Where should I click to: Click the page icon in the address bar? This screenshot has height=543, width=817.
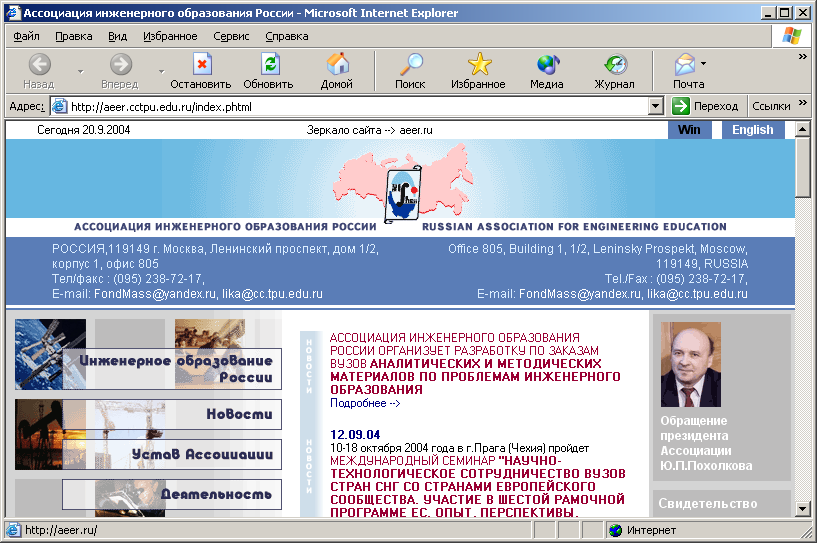coord(59,106)
